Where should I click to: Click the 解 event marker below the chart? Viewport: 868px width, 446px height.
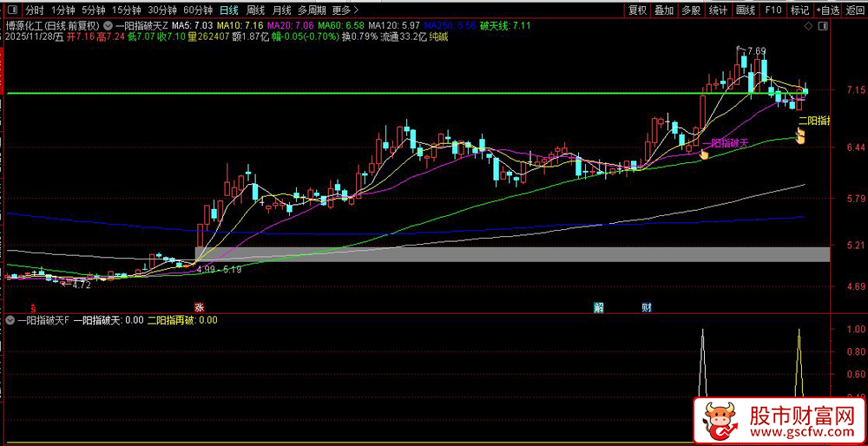[x=598, y=308]
